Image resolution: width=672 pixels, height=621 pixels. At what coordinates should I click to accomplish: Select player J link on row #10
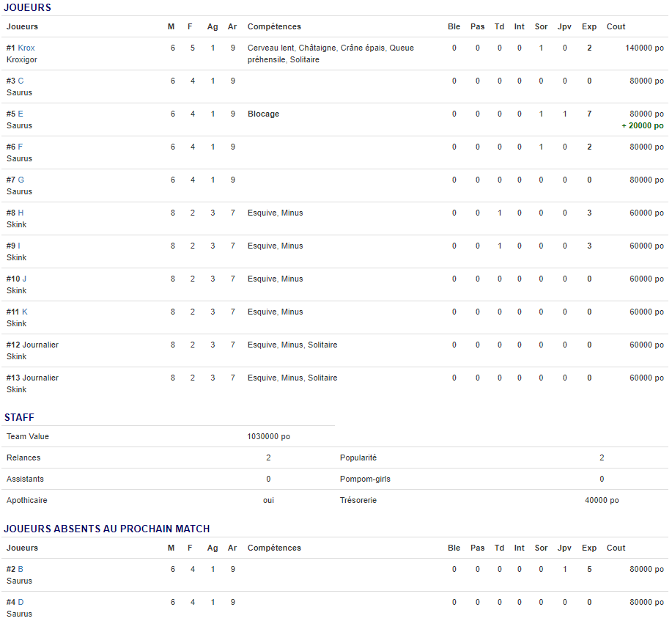[x=24, y=279]
